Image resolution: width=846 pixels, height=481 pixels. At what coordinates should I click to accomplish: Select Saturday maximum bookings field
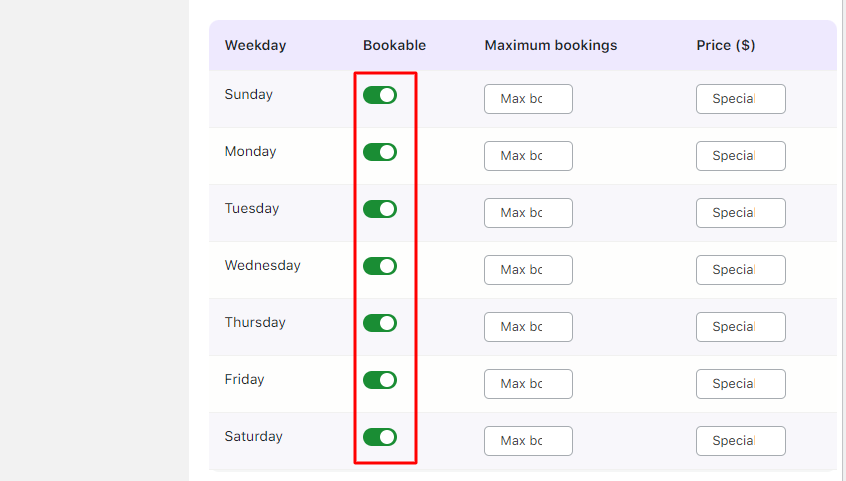[528, 441]
